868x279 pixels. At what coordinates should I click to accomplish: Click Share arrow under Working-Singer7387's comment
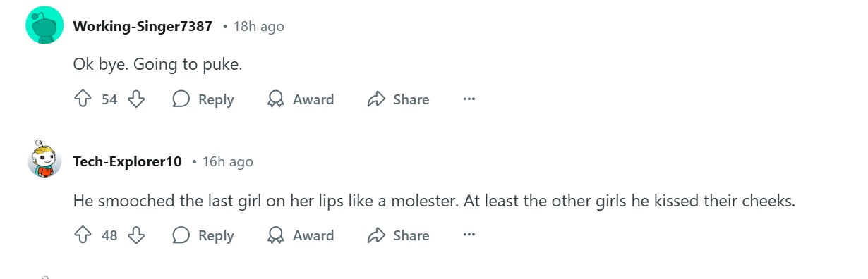point(376,99)
